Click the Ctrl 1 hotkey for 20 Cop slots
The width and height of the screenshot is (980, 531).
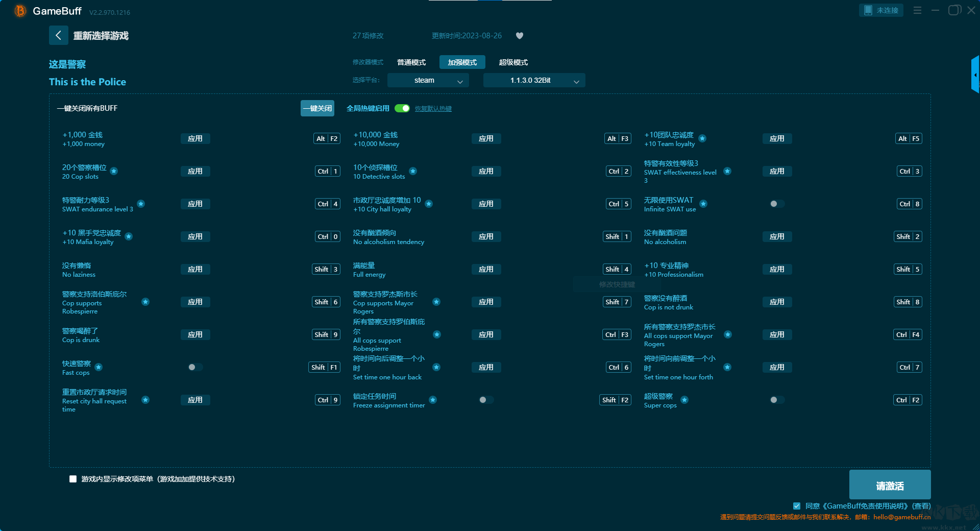328,171
